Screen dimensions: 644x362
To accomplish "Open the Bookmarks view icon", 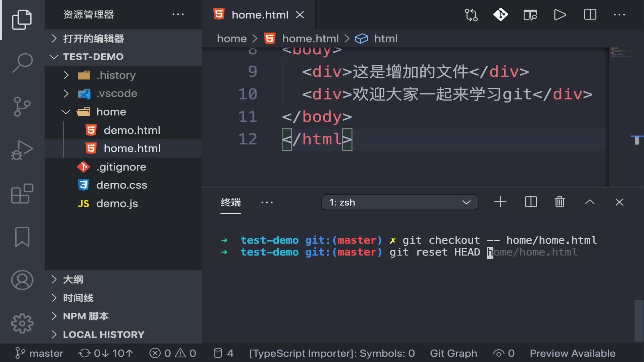I will 22,237.
